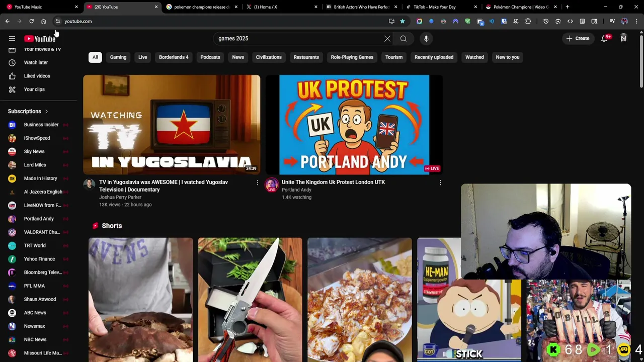This screenshot has height=362, width=644.
Task: View site information icon in address bar
Action: (x=58, y=21)
